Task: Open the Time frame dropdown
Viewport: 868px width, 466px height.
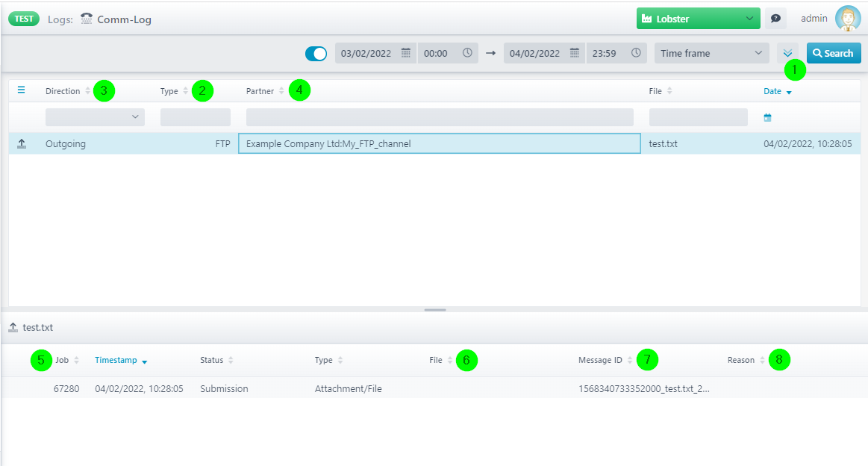Action: [x=711, y=53]
